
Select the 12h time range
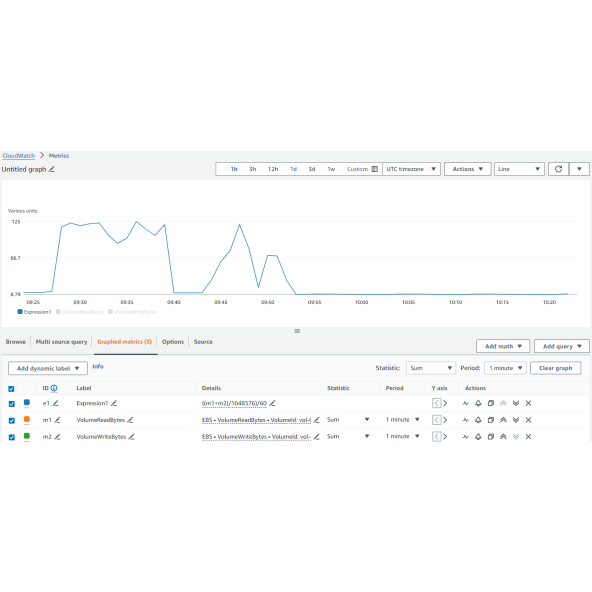point(273,169)
